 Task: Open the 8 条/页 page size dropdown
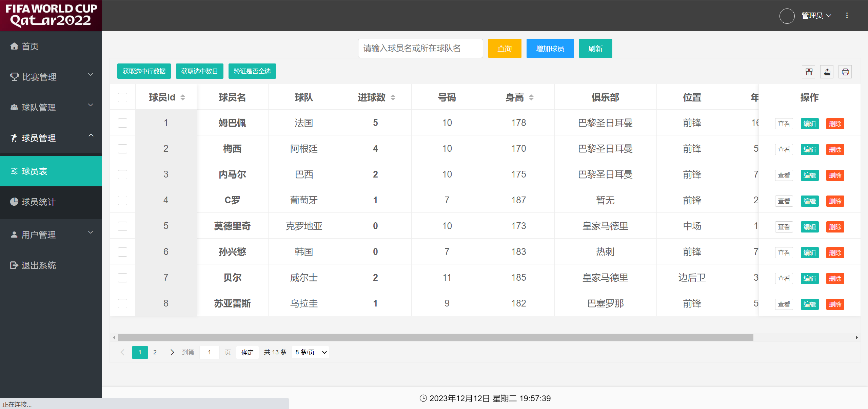click(x=310, y=352)
